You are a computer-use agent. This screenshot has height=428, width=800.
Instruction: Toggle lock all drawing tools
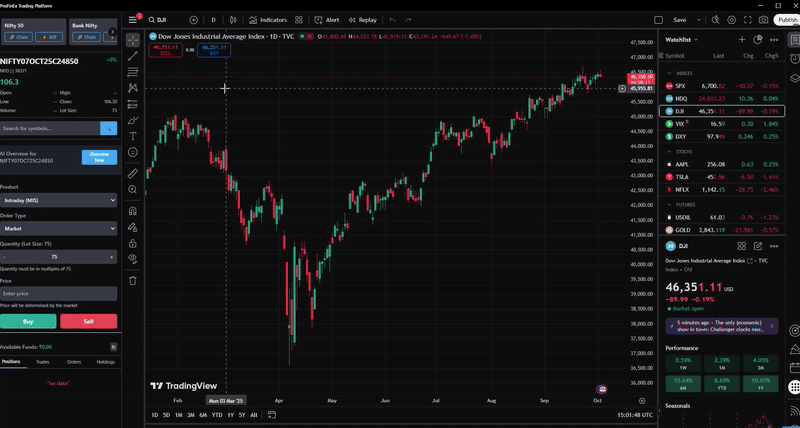133,243
